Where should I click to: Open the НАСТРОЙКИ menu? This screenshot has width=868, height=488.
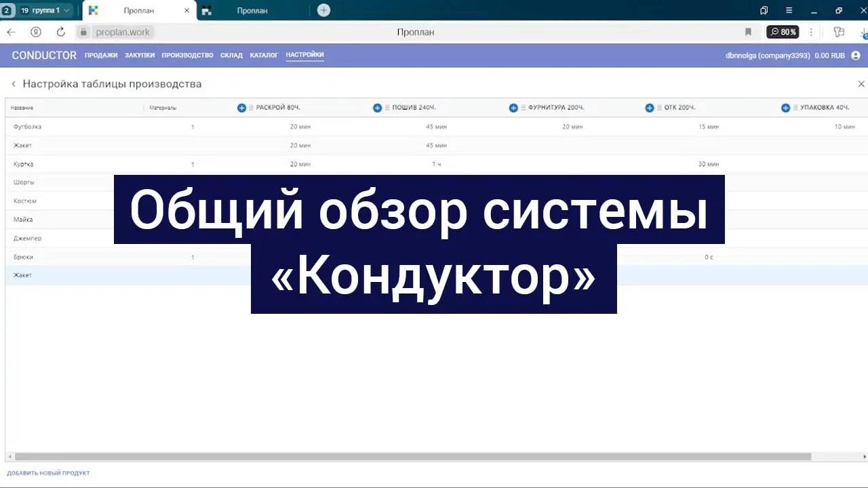tap(304, 55)
